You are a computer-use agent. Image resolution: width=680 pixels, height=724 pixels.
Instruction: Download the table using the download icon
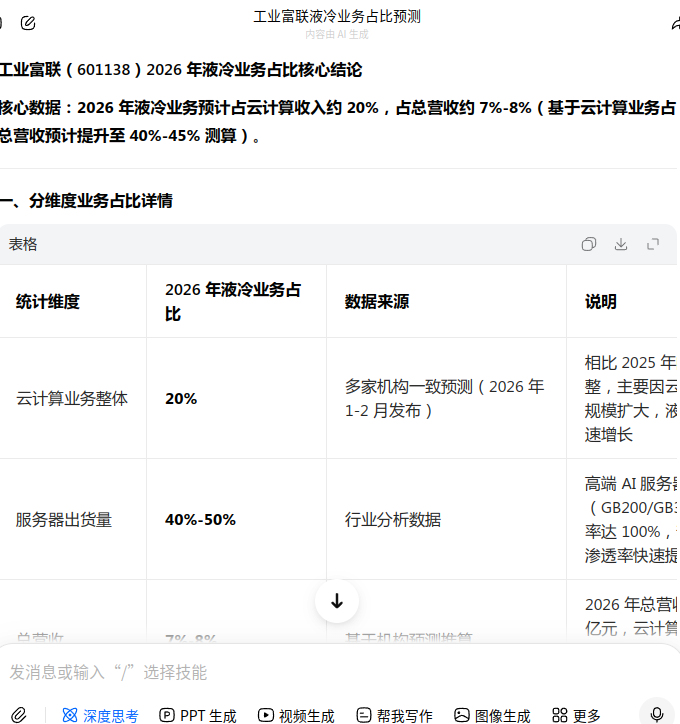coord(621,244)
